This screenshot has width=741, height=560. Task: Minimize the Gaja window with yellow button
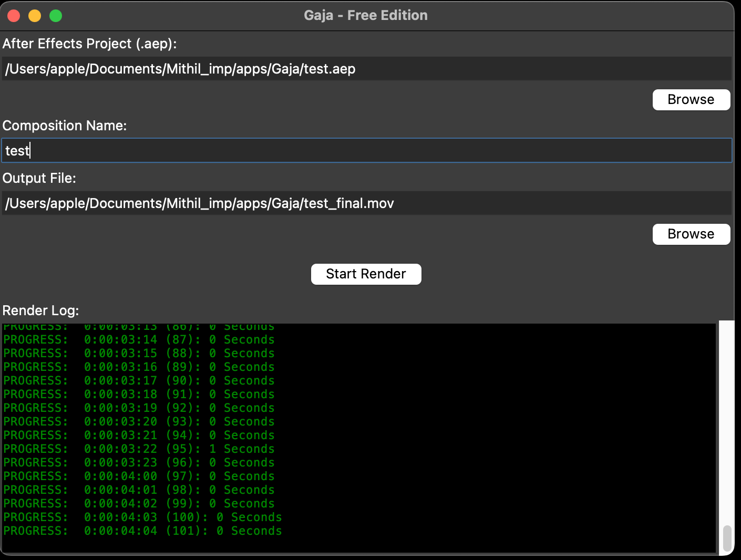35,16
